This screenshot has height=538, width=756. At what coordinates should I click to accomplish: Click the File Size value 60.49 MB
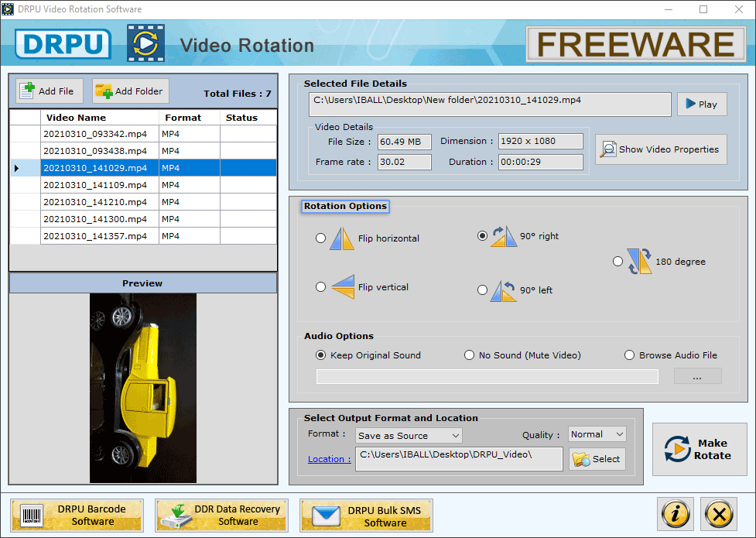click(x=404, y=142)
